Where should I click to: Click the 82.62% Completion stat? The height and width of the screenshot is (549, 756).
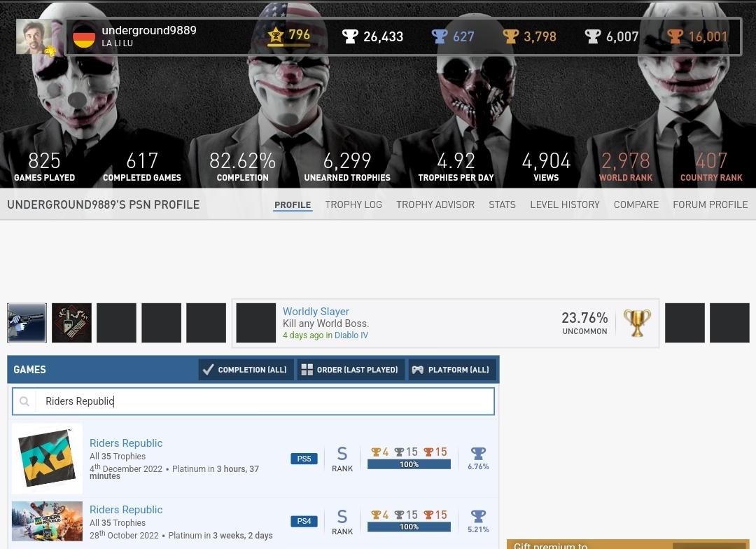coord(242,167)
